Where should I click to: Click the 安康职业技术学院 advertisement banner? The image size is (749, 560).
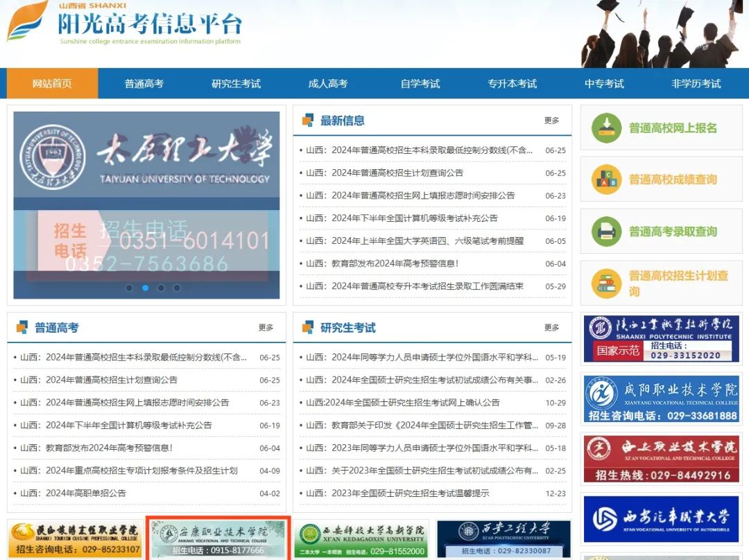click(218, 539)
